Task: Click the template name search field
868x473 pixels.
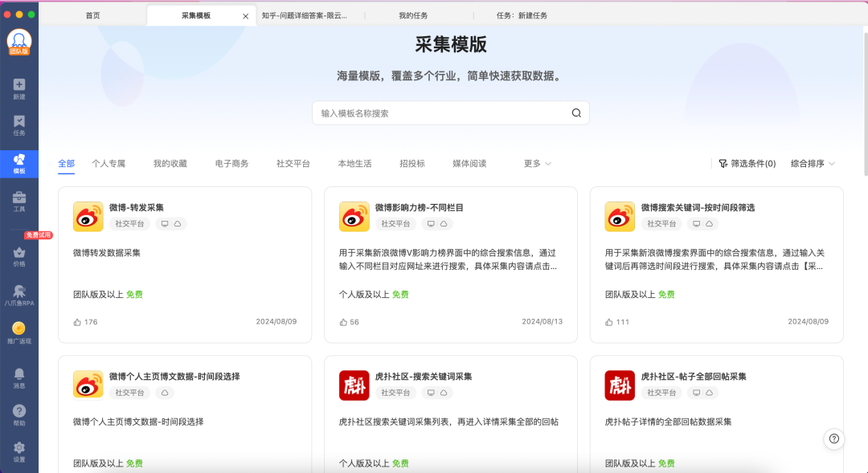Action: pyautogui.click(x=451, y=113)
